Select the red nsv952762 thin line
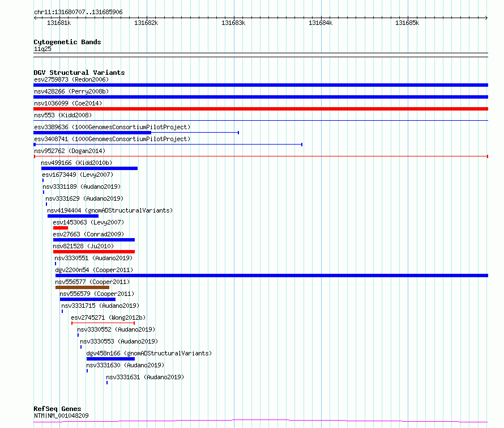Screen dimensions: 504x428 260,156
